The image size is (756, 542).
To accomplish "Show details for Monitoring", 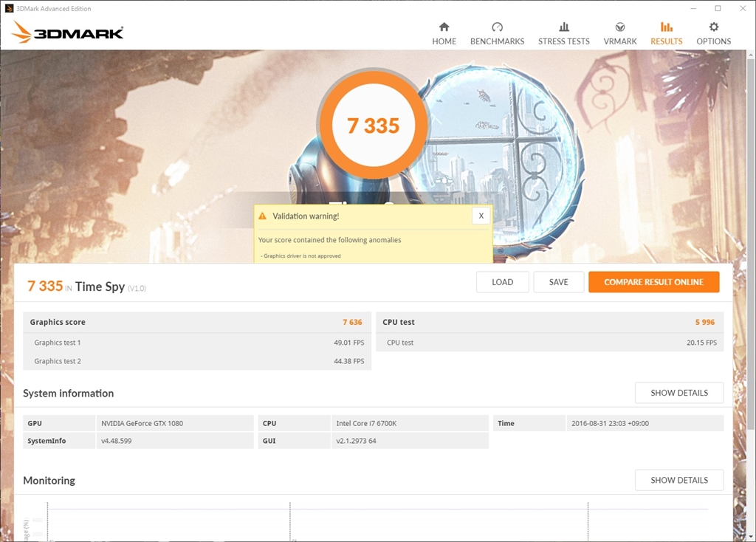I will [679, 480].
